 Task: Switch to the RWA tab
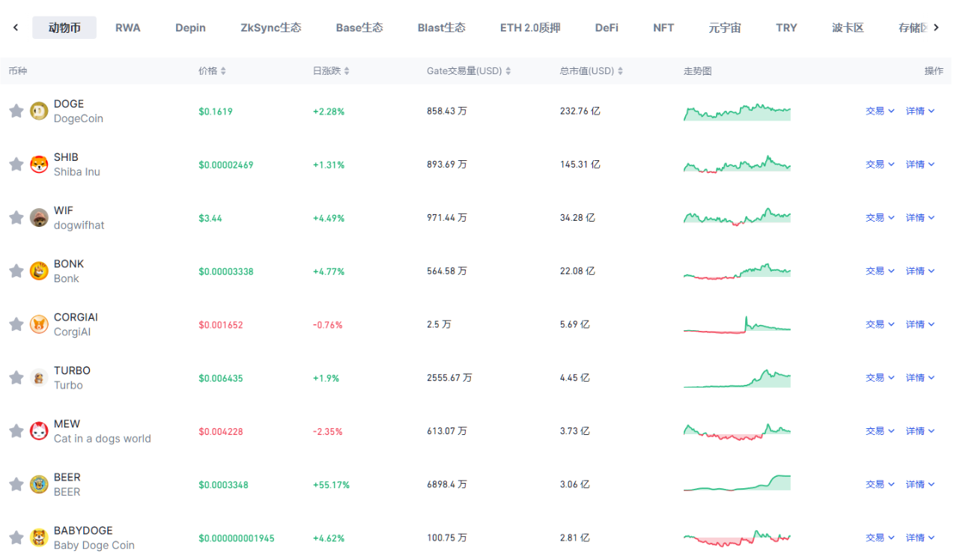click(128, 28)
